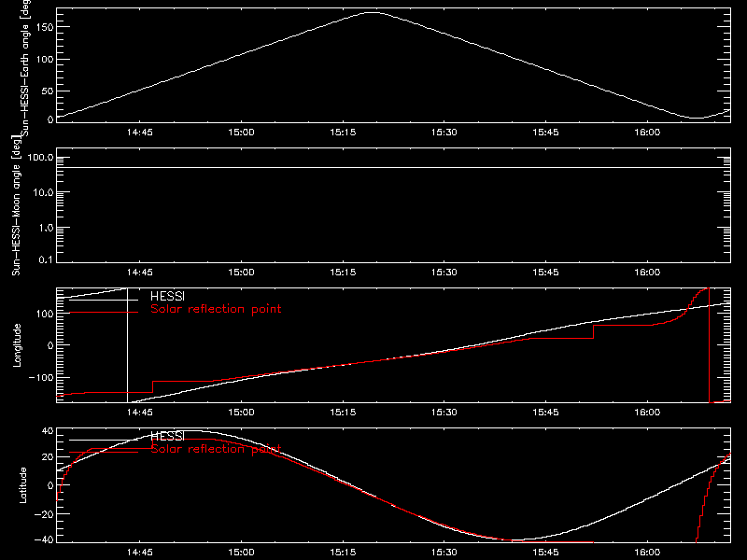Click 15:15 time label under Longitude plot
The image size is (747, 560).
(x=343, y=412)
